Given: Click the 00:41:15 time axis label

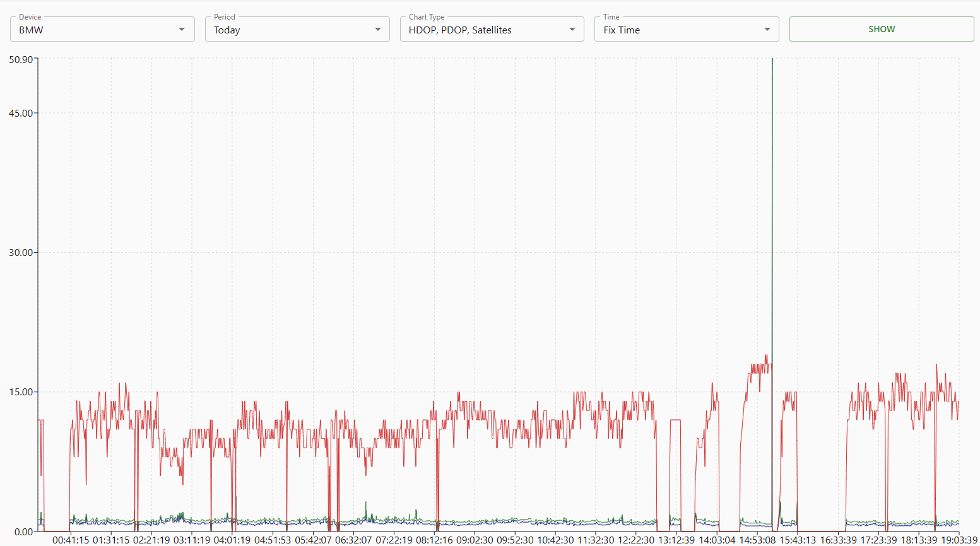Looking at the screenshot, I should pyautogui.click(x=71, y=540).
